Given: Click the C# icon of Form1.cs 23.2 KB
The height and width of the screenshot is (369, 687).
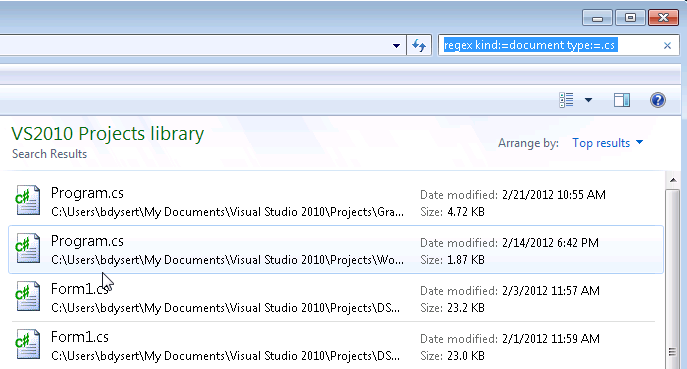Looking at the screenshot, I should coord(28,296).
